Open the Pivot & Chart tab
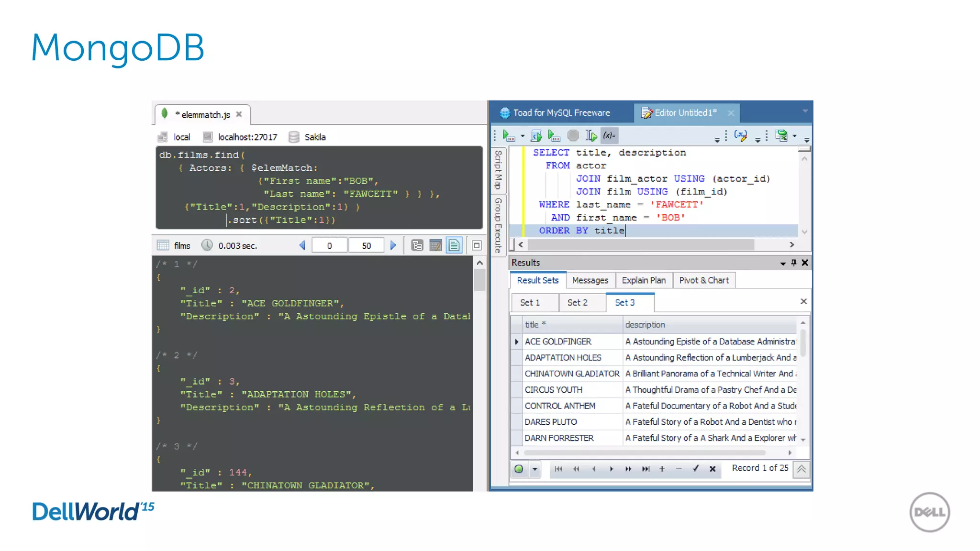 (x=704, y=280)
